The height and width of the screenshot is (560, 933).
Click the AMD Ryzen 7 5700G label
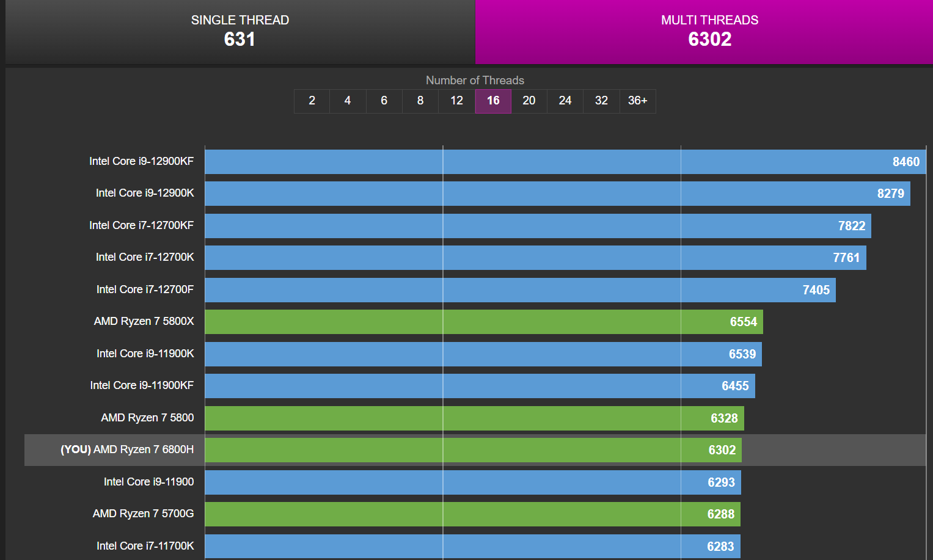click(x=143, y=514)
